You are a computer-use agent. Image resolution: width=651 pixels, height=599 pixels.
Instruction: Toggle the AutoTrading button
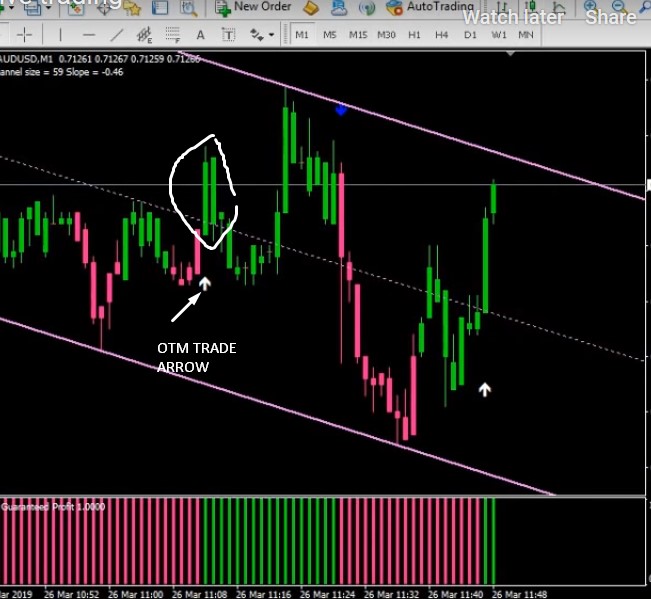tap(429, 7)
